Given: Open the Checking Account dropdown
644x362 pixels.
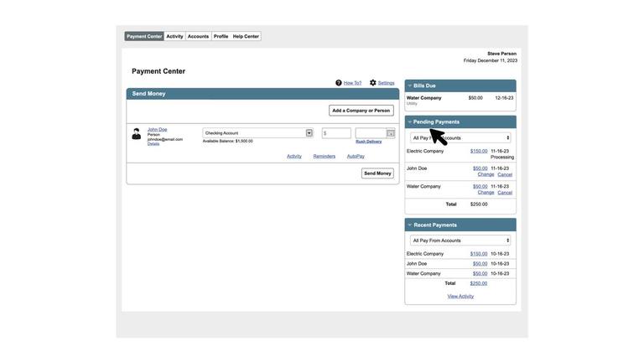Looking at the screenshot, I should coord(258,133).
